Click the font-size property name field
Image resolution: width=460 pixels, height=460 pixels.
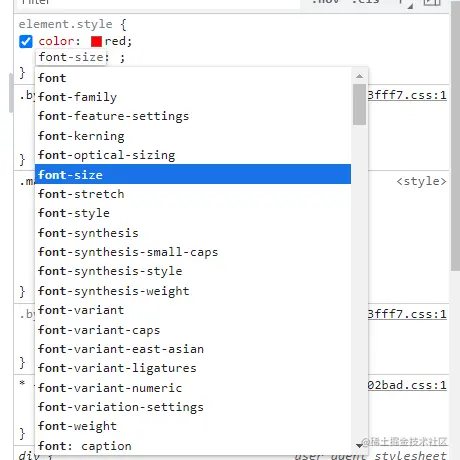[x=71, y=57]
